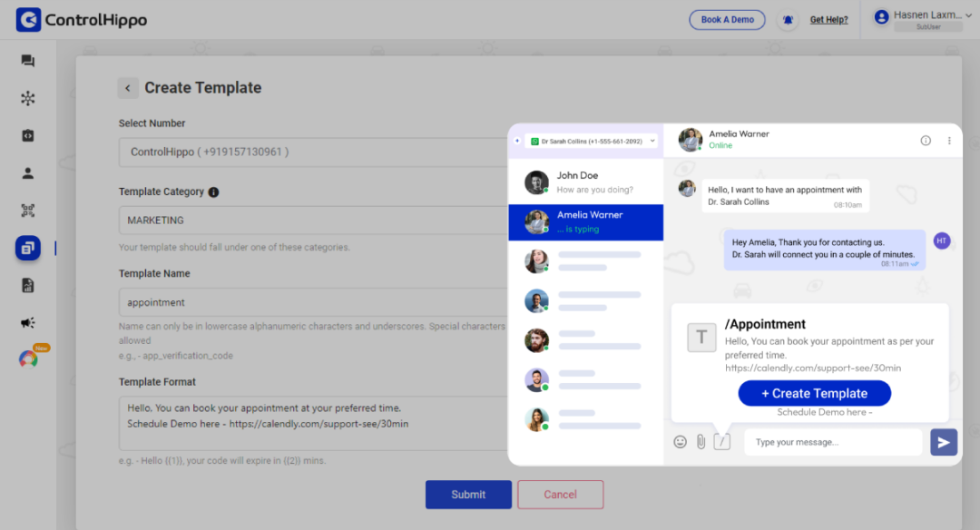Image resolution: width=980 pixels, height=530 pixels.
Task: Click the Cancel button
Action: click(x=560, y=495)
